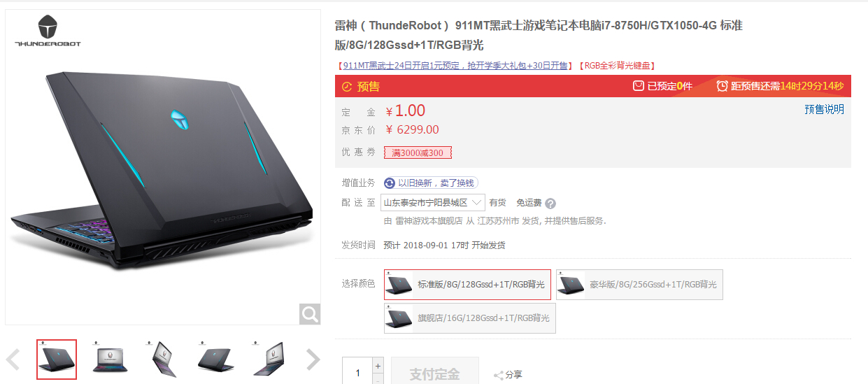Click the reserved count icon 已预定
Image resolution: width=868 pixels, height=384 pixels.
638,87
